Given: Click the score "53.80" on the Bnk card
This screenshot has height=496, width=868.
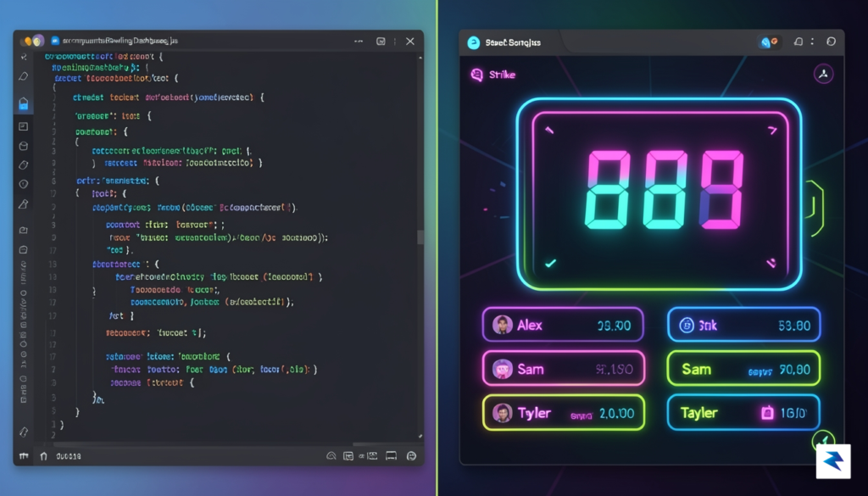Looking at the screenshot, I should (x=794, y=326).
